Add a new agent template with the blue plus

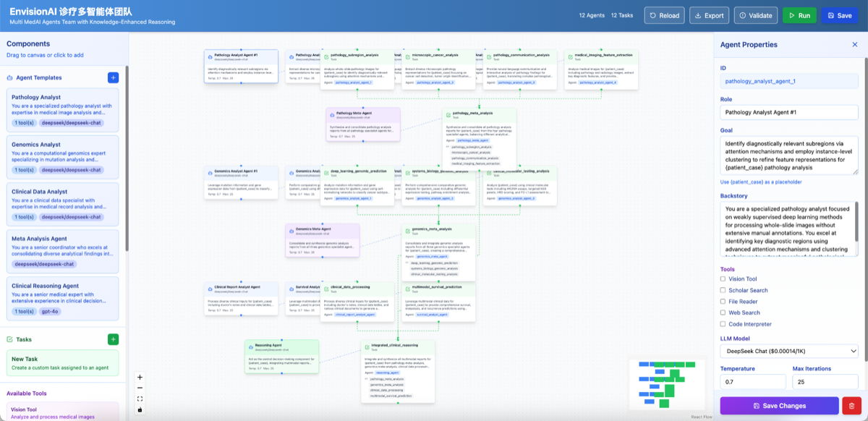coord(113,77)
